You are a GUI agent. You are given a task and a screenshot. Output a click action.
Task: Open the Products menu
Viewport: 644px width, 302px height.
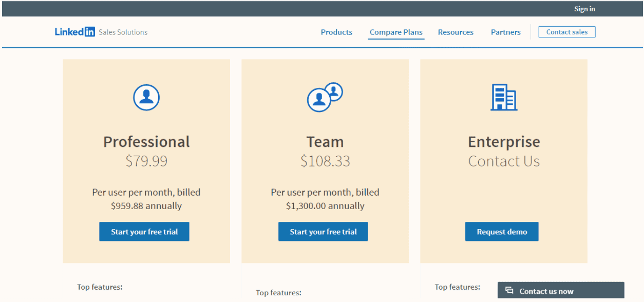[x=336, y=32]
